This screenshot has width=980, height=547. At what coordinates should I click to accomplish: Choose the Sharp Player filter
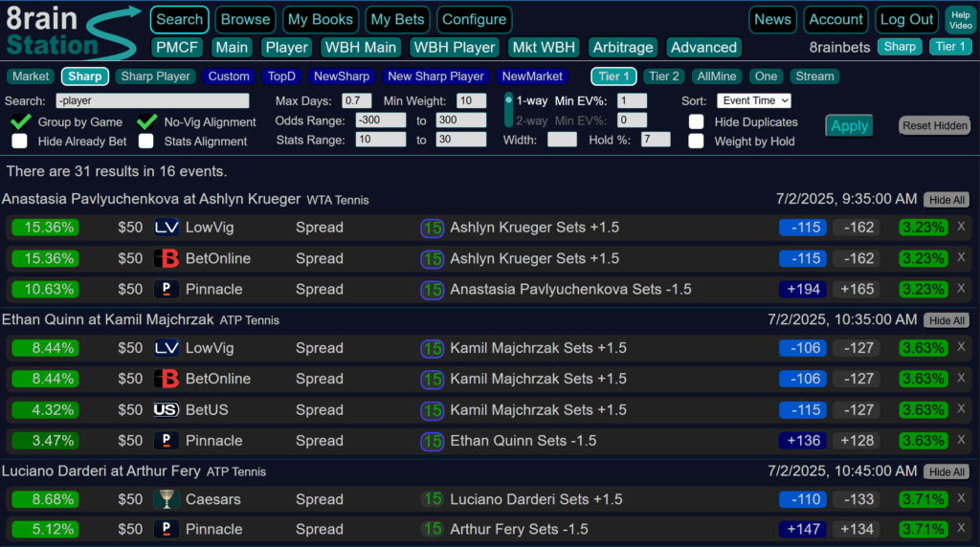pyautogui.click(x=156, y=77)
